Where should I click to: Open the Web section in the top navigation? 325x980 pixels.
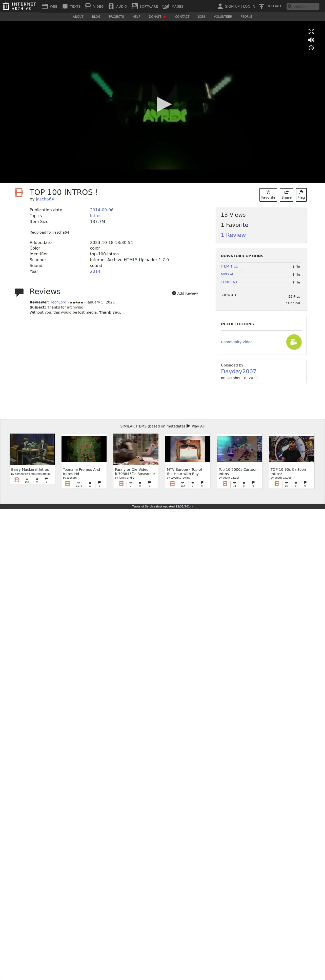[49, 7]
